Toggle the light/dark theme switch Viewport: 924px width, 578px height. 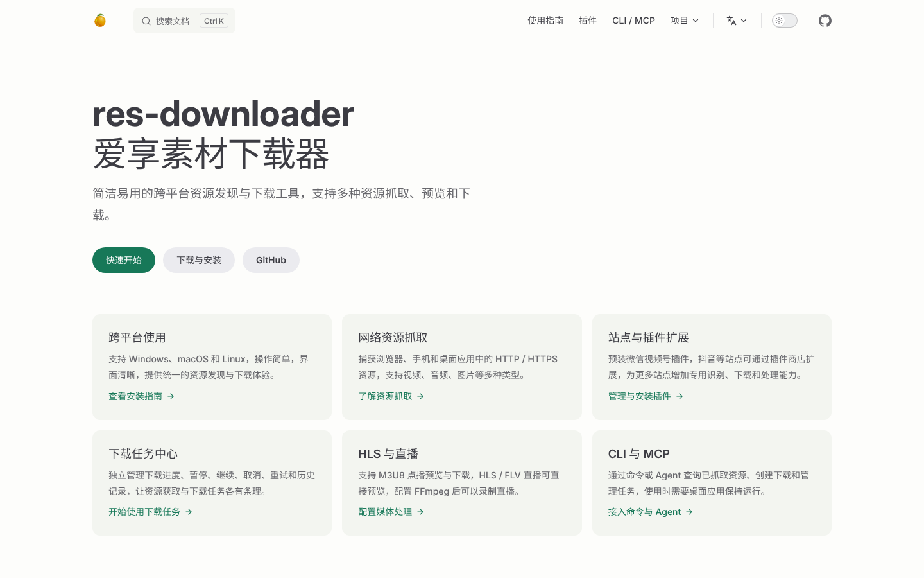pos(784,21)
